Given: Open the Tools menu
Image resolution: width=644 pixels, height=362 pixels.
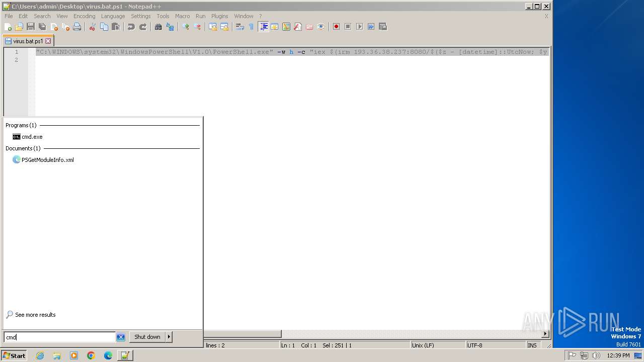Looking at the screenshot, I should coord(163,16).
